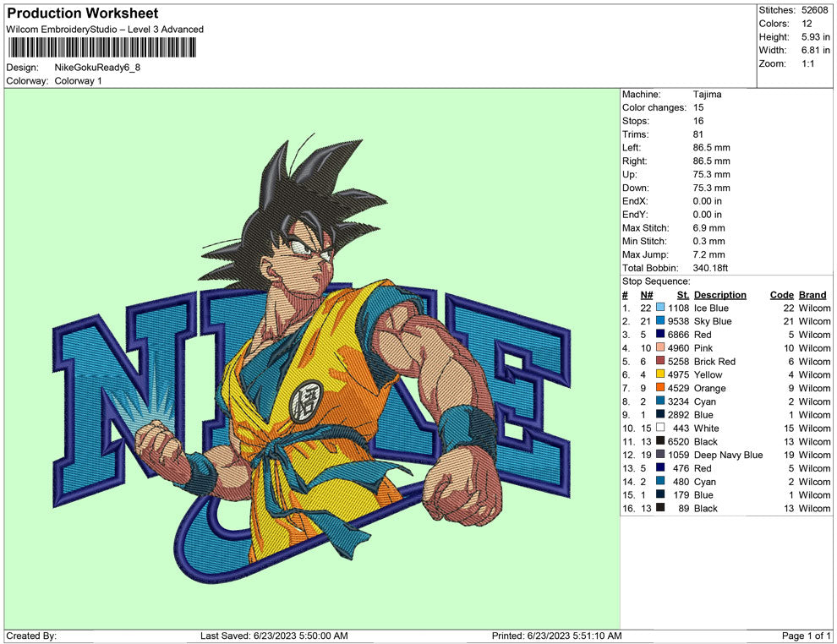Click the Production Worksheet title
The image size is (837, 644).
click(x=82, y=14)
